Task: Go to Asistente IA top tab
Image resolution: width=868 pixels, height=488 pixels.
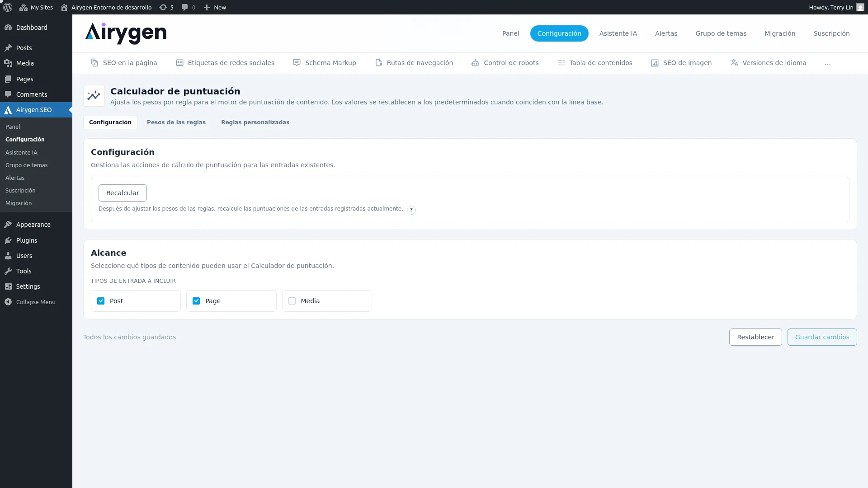Action: (x=618, y=33)
